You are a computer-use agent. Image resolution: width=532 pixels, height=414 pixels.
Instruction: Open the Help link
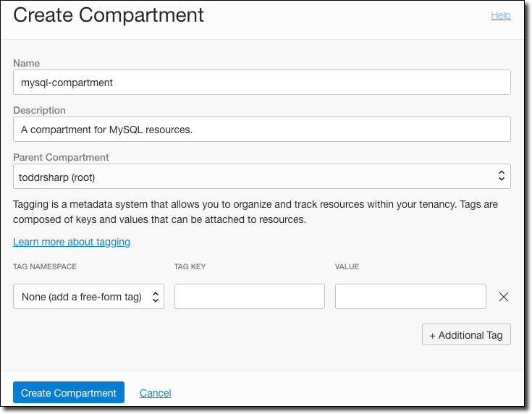tap(501, 15)
